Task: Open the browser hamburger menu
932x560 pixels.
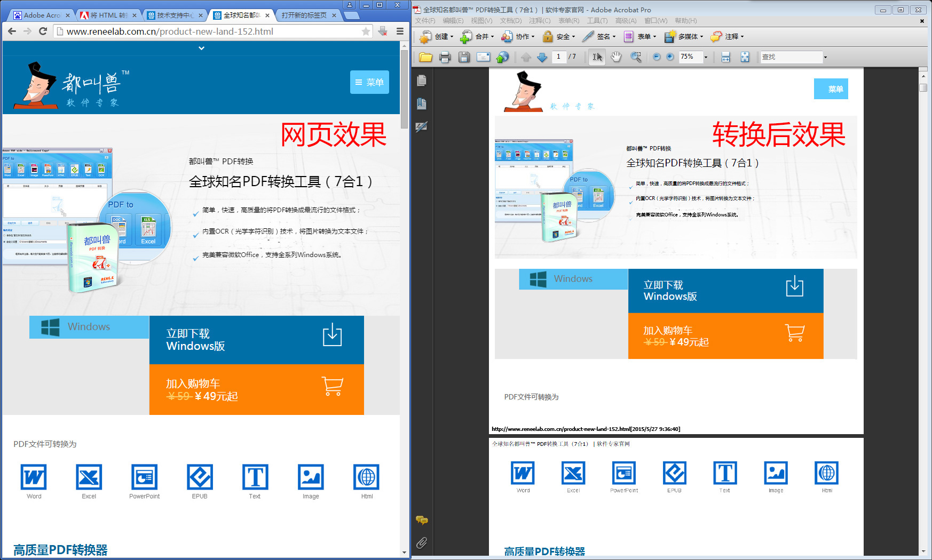Action: [400, 31]
